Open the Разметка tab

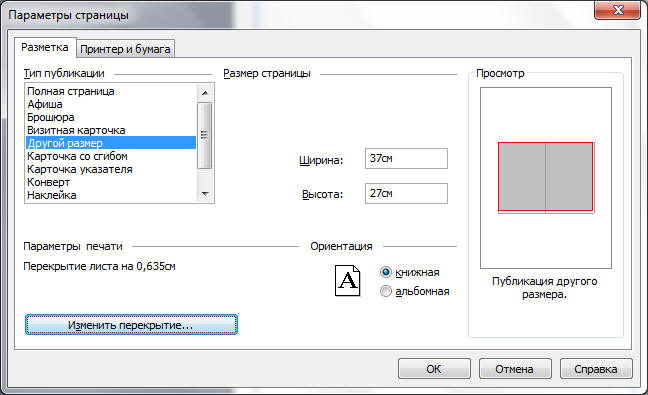45,48
